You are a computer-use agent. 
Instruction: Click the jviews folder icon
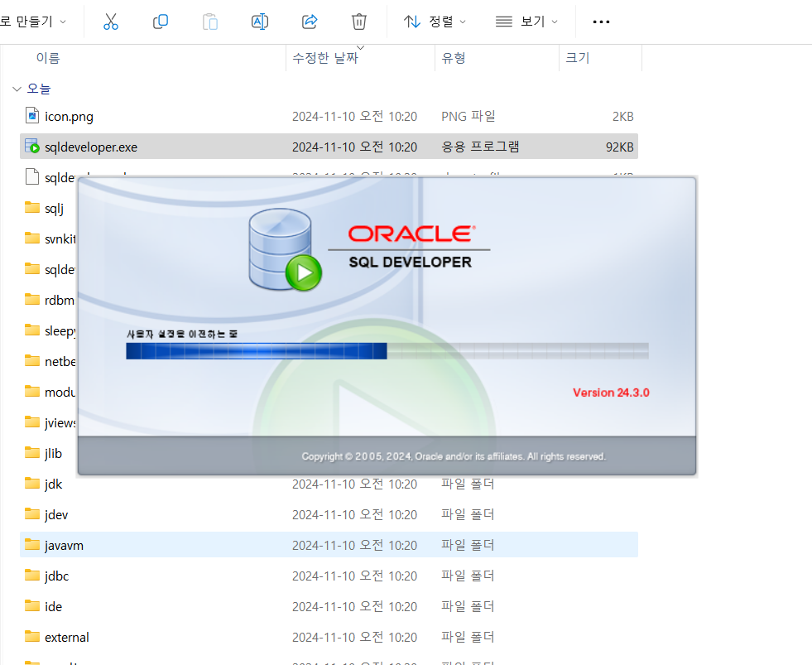[32, 422]
